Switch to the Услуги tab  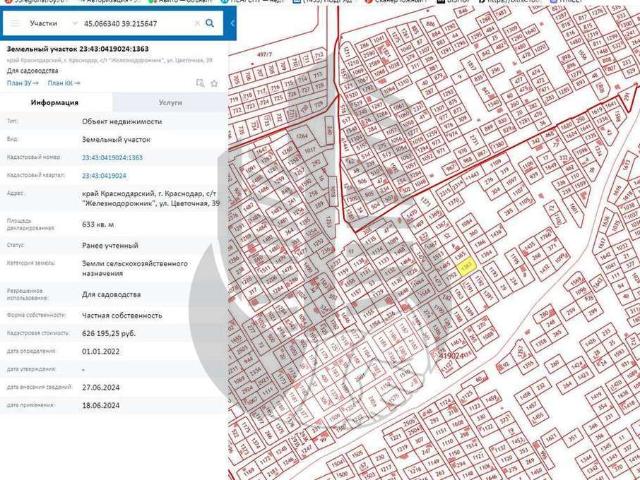170,102
